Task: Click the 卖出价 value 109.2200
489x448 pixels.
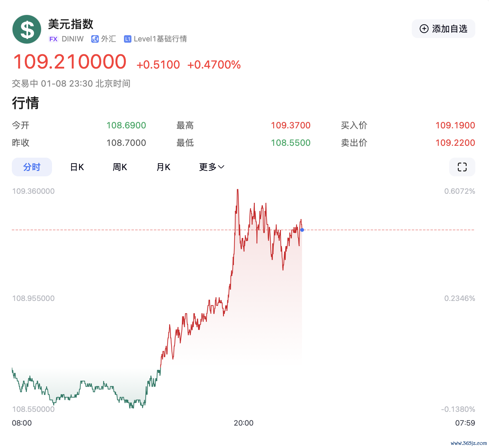Action: (x=455, y=143)
